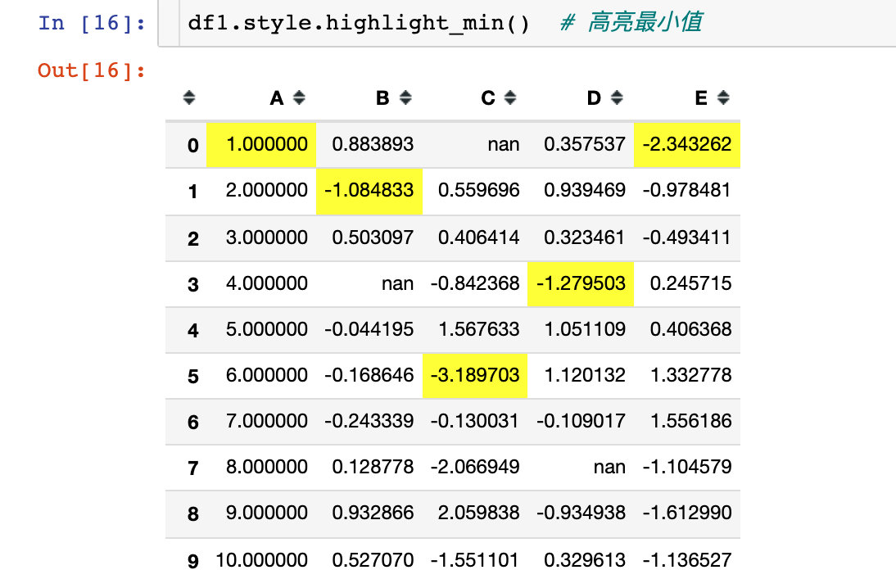Click column header D

click(595, 98)
